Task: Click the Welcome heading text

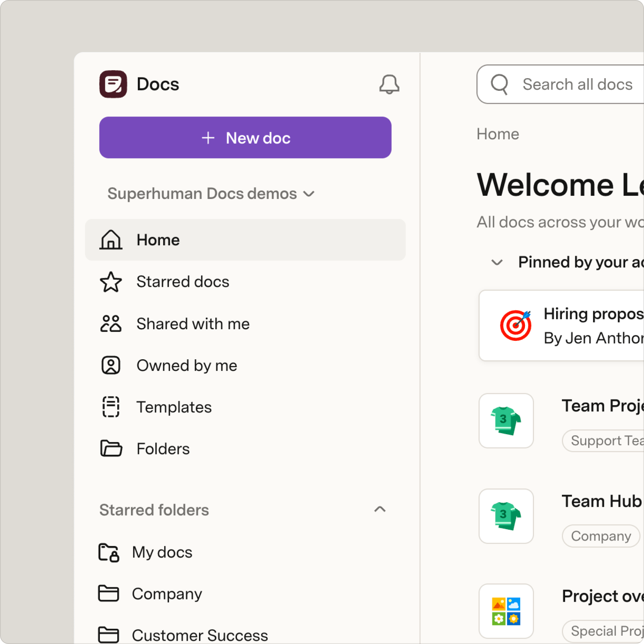Action: [x=560, y=185]
